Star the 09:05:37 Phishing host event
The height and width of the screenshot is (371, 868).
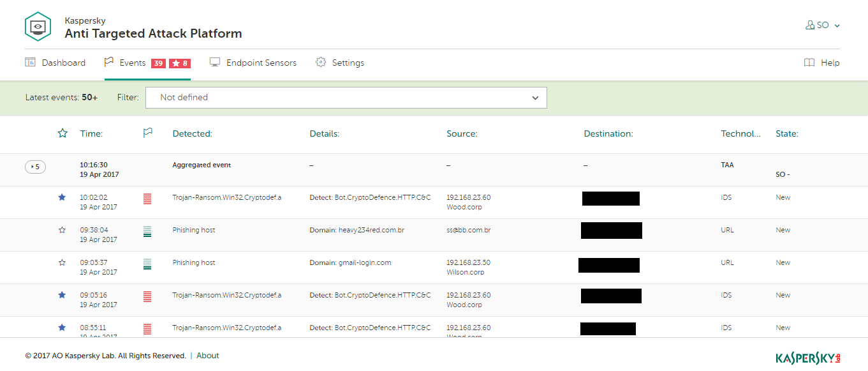pyautogui.click(x=62, y=262)
